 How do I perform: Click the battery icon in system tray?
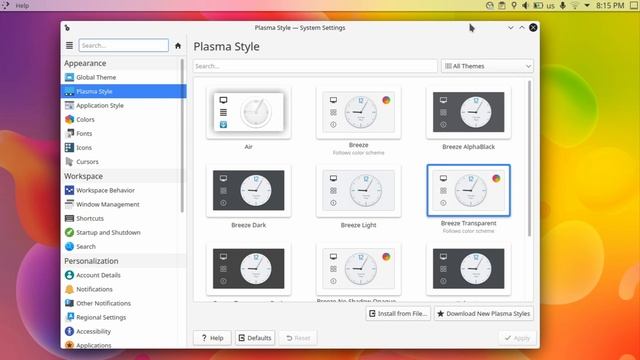click(538, 5)
